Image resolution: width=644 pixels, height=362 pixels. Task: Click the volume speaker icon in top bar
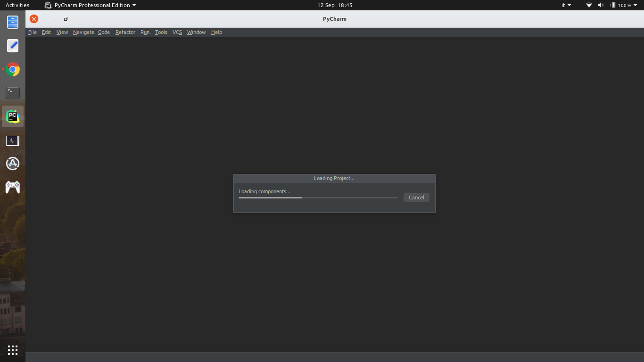(x=601, y=5)
